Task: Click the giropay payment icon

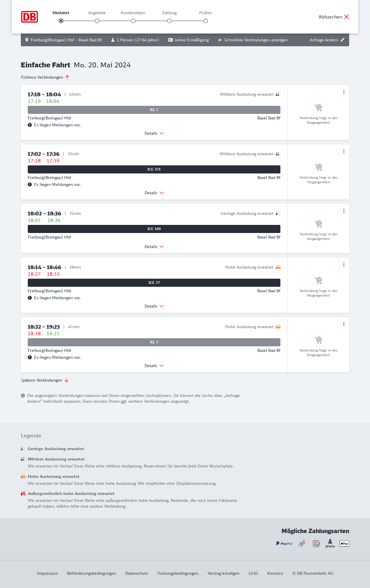Action: click(x=330, y=543)
